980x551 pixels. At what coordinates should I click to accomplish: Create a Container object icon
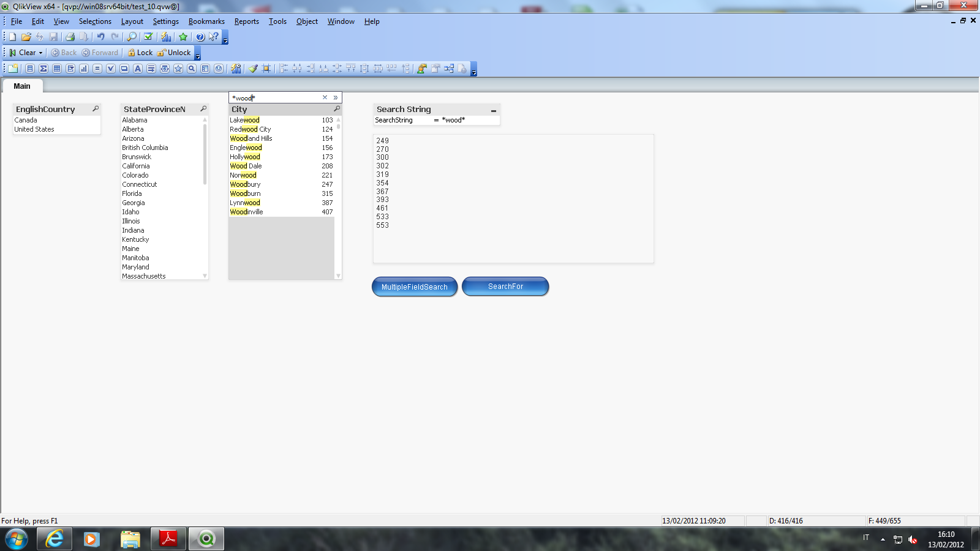coord(205,69)
